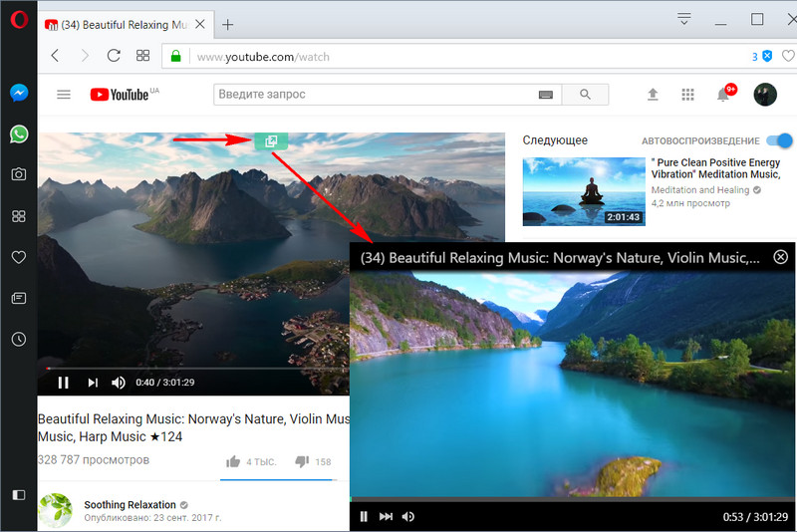
Task: Open a new browser tab
Action: coord(228,25)
